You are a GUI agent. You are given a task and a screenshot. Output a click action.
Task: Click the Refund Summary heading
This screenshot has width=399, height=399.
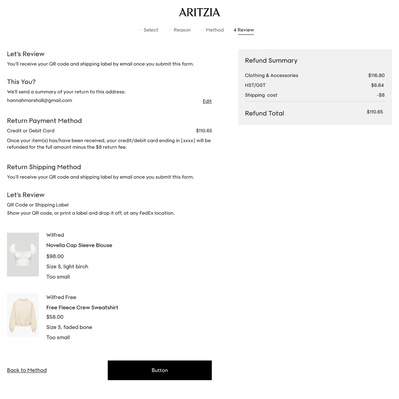(x=271, y=61)
